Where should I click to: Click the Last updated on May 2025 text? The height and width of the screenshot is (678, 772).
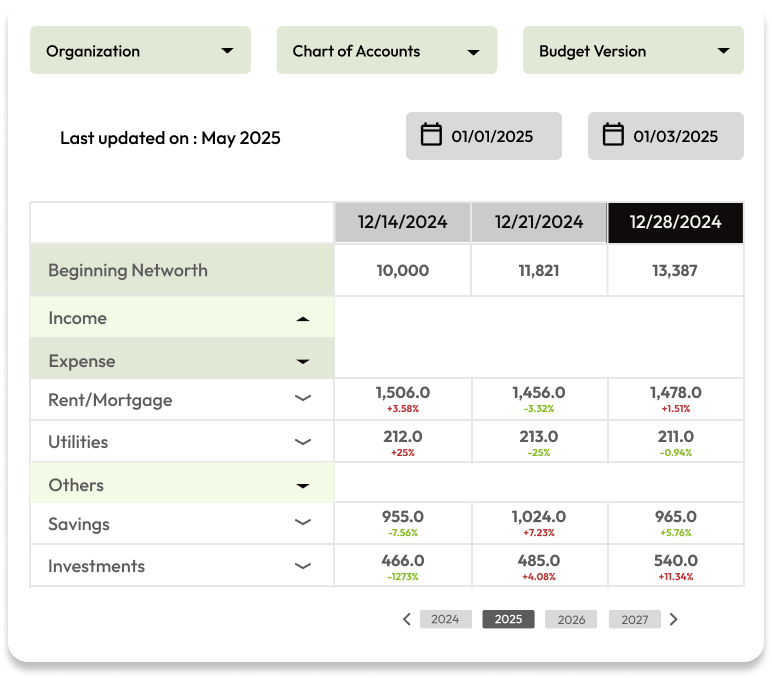point(170,138)
